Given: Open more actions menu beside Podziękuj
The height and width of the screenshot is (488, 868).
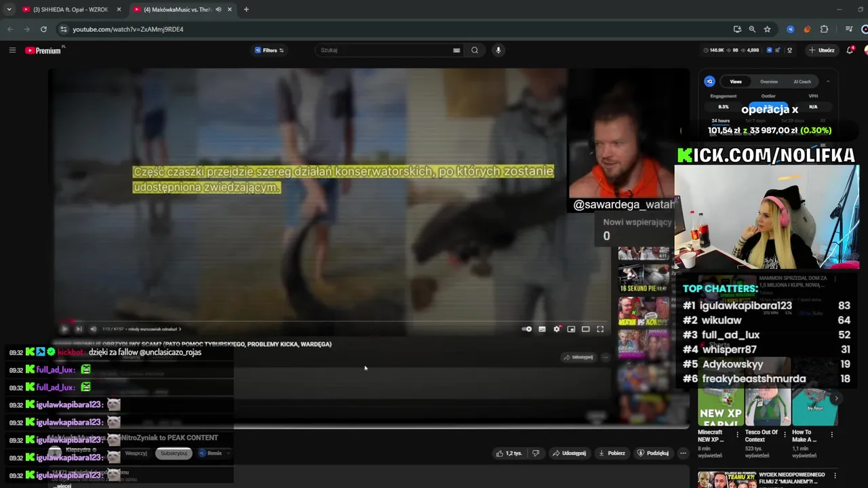Looking at the screenshot, I should click(683, 453).
